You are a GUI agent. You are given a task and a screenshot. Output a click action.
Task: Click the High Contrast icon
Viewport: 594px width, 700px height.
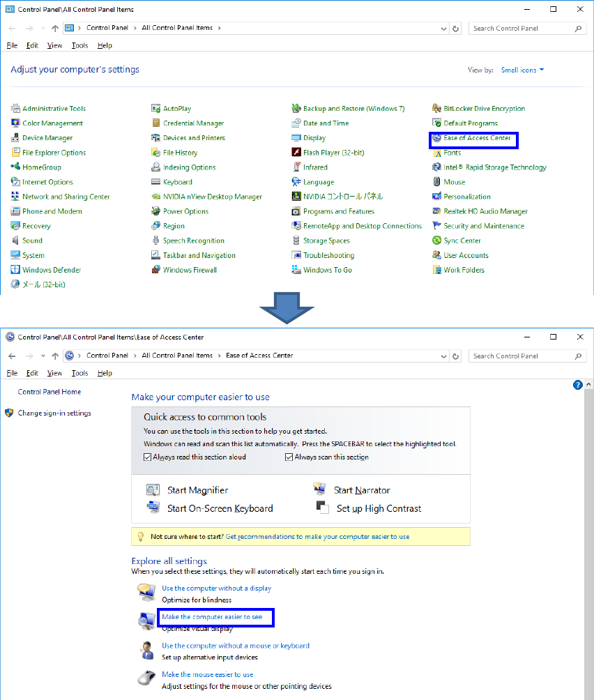[322, 507]
